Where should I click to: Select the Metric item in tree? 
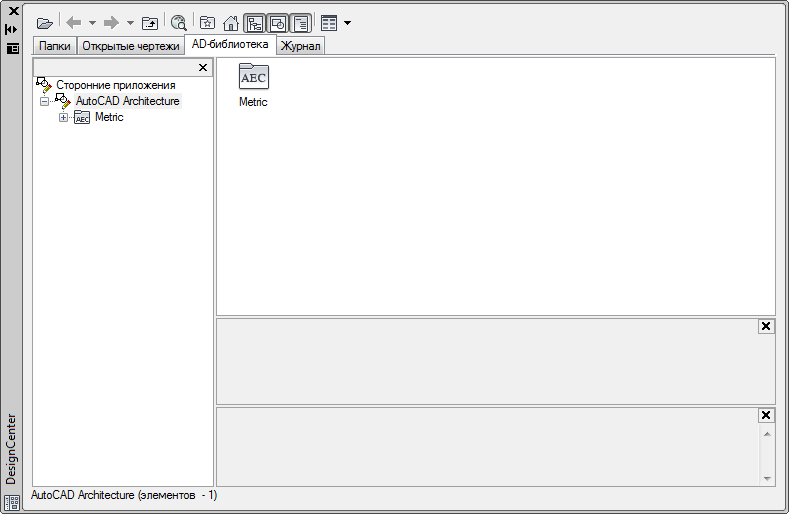pos(109,117)
